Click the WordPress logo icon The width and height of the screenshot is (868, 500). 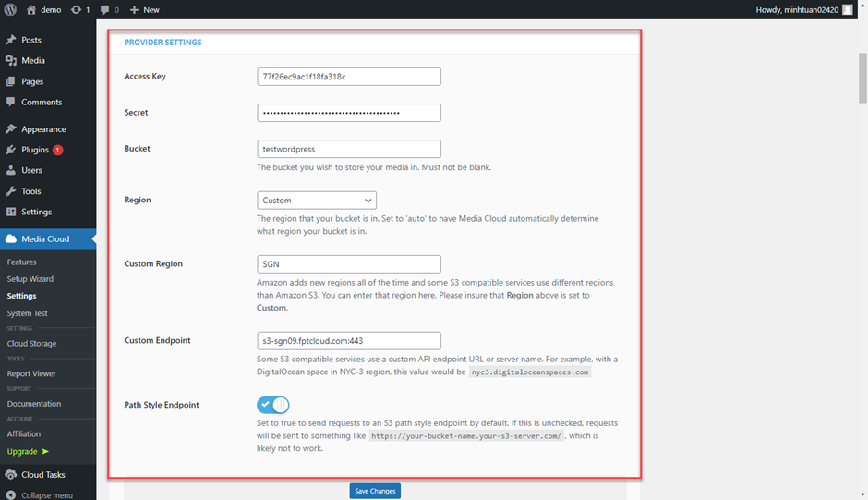[10, 9]
